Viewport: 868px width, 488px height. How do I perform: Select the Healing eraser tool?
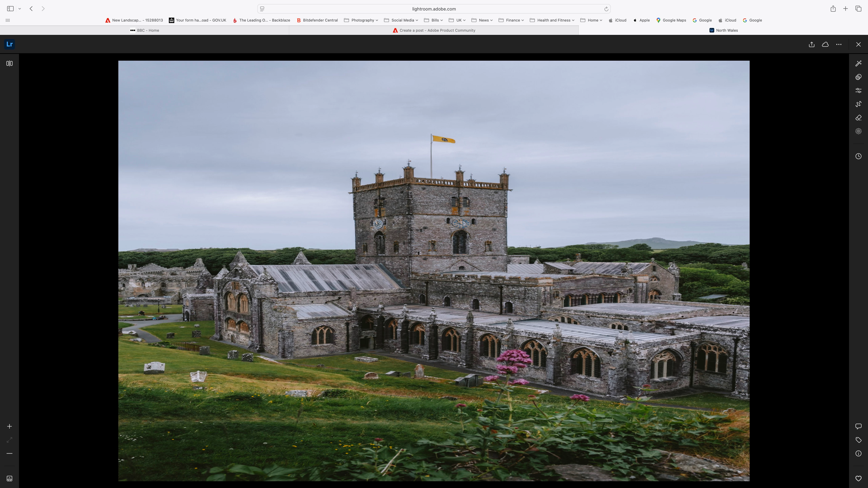858,118
